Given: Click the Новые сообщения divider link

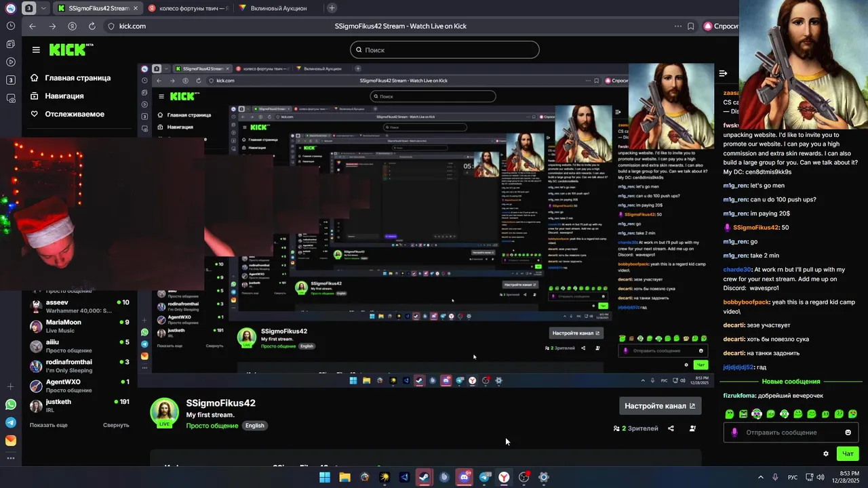Looking at the screenshot, I should click(791, 382).
